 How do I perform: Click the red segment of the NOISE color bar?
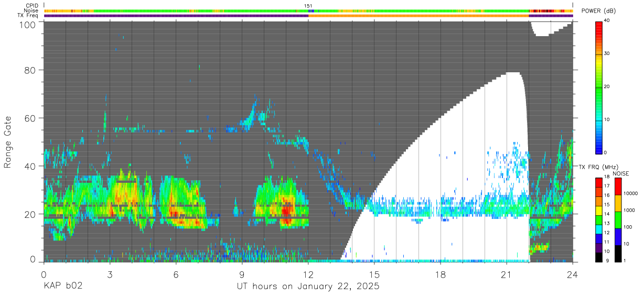coord(617,186)
